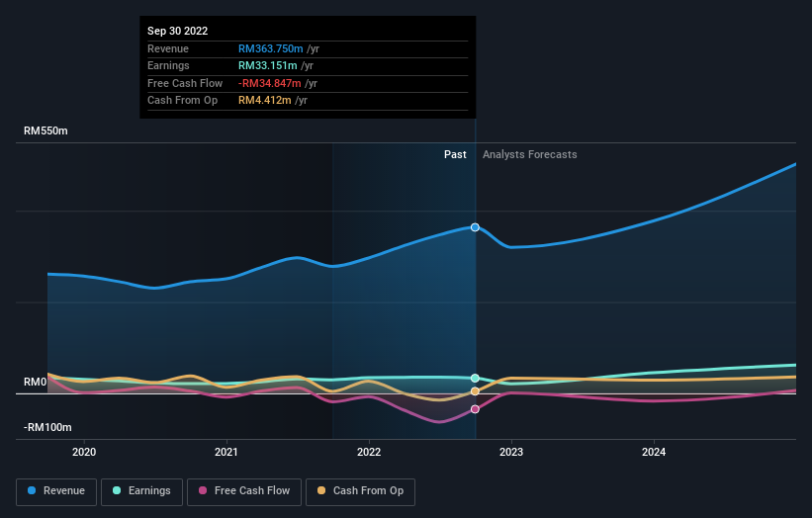Click the RM0 y-axis label
The width and height of the screenshot is (812, 518).
tap(36, 382)
